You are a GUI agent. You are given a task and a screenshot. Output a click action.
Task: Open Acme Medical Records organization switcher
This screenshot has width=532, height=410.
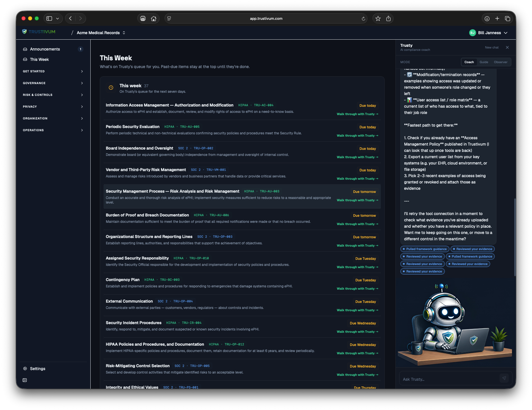pyautogui.click(x=101, y=33)
